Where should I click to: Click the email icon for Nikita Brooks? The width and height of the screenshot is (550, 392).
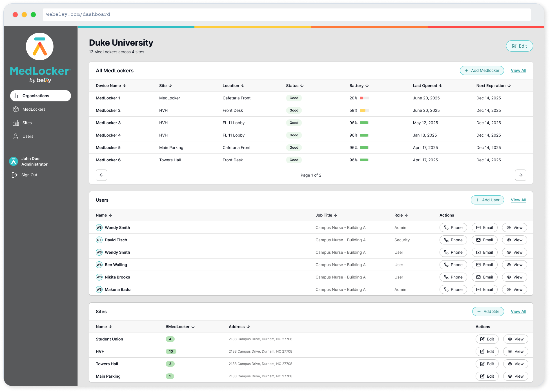coord(478,277)
